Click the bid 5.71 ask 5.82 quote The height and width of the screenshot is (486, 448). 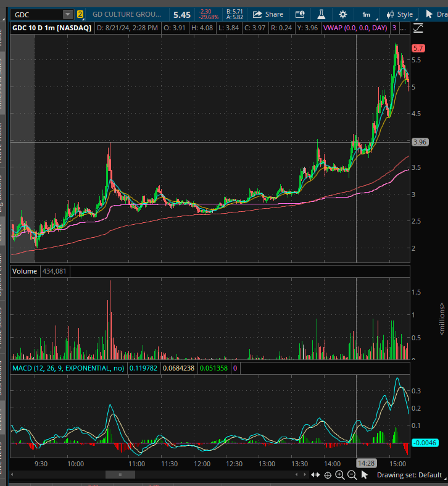click(x=235, y=14)
